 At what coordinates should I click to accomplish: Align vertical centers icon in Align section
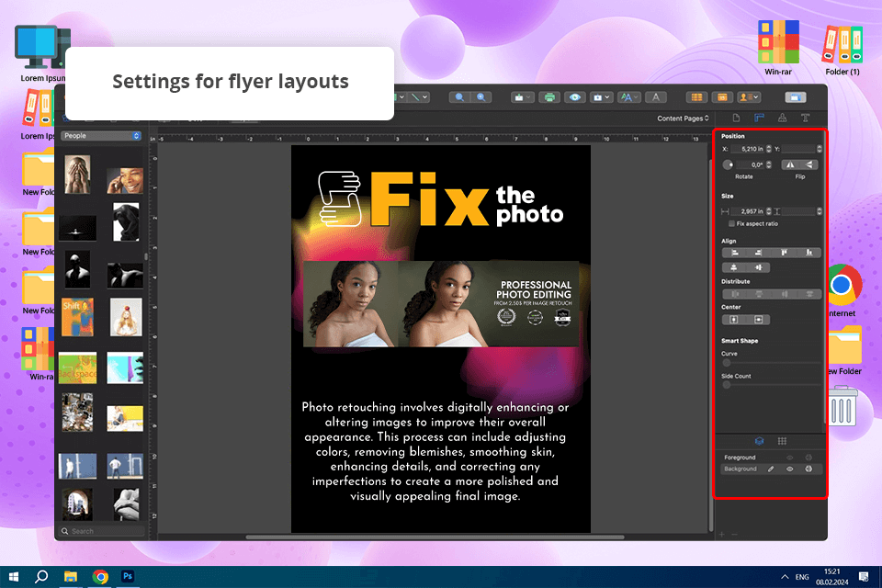pyautogui.click(x=758, y=267)
